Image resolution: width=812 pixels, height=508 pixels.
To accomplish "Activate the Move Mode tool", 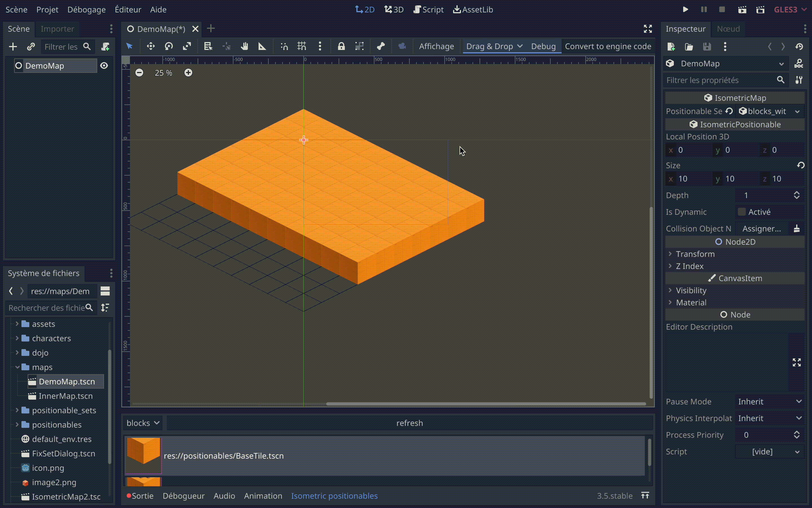I will click(151, 46).
